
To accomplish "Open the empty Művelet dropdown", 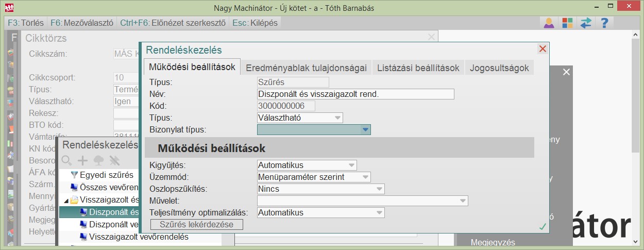I will click(362, 201).
